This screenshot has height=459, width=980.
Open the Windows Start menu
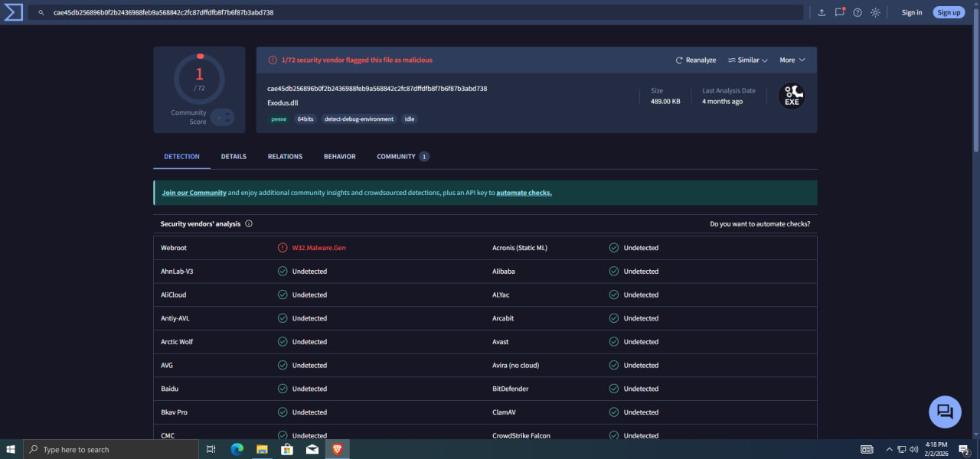click(11, 449)
